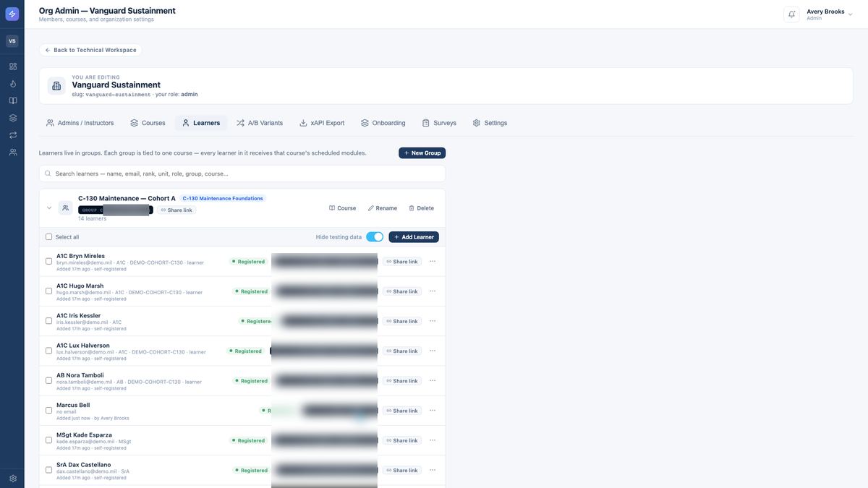Open the people icon in the sidebar
Viewport: 868px width, 488px height.
[12, 153]
